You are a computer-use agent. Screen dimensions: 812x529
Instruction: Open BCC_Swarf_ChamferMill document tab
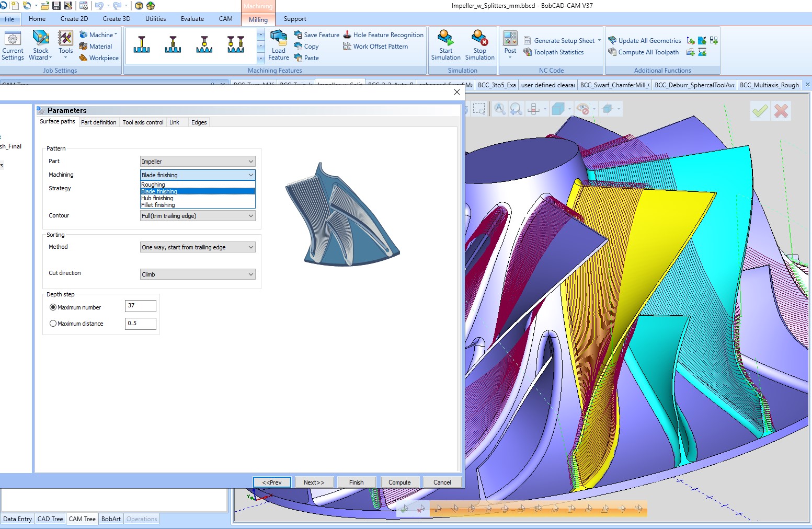point(614,85)
